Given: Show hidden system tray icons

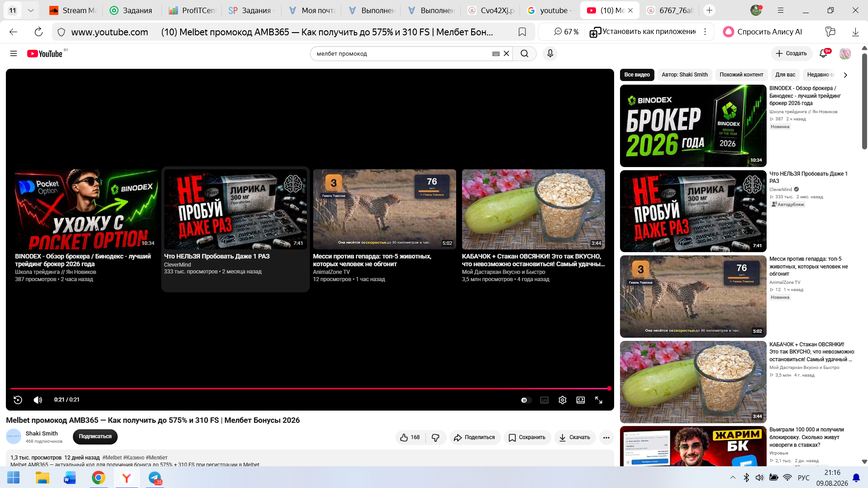Looking at the screenshot, I should point(733,478).
